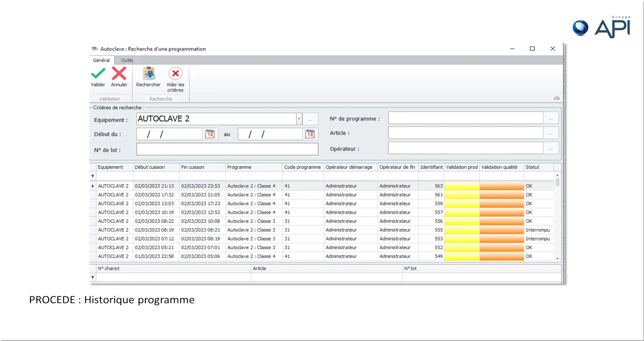Click the orange Validation qualité cell for identifiant 561
This screenshot has height=341, width=644.
click(502, 195)
